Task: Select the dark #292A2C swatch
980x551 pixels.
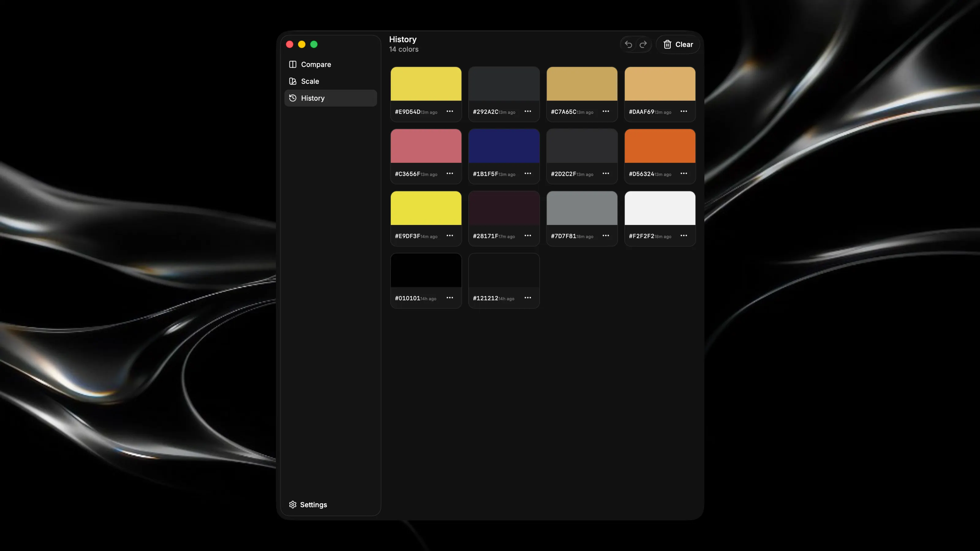Action: [504, 84]
